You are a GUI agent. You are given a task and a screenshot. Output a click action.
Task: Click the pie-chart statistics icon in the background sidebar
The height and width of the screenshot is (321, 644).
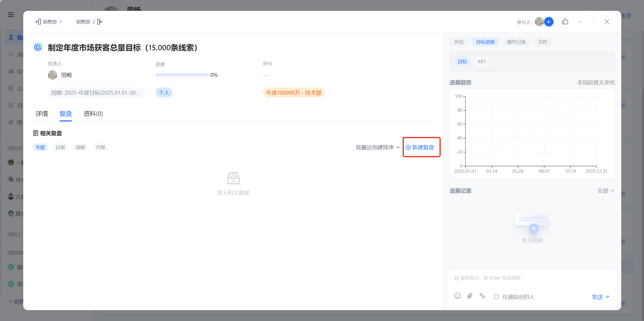click(x=11, y=122)
